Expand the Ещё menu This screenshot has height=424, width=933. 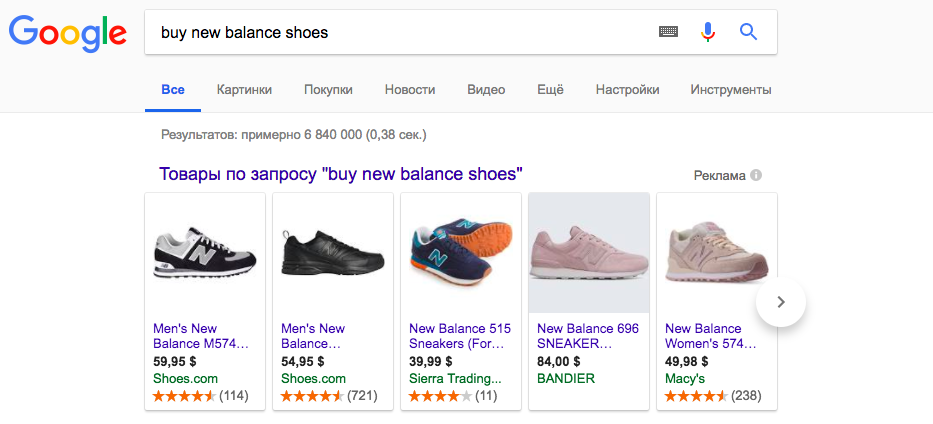point(550,90)
